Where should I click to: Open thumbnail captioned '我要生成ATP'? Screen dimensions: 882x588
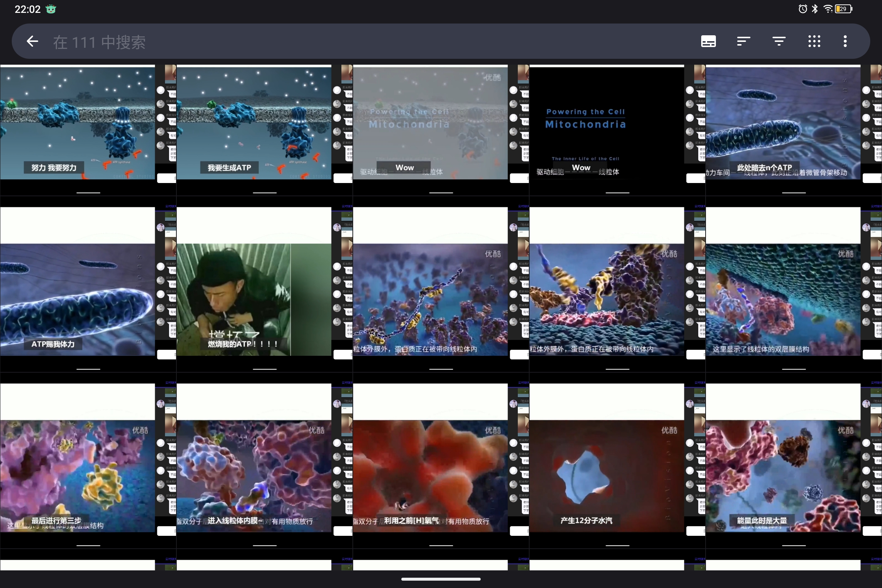pyautogui.click(x=264, y=130)
